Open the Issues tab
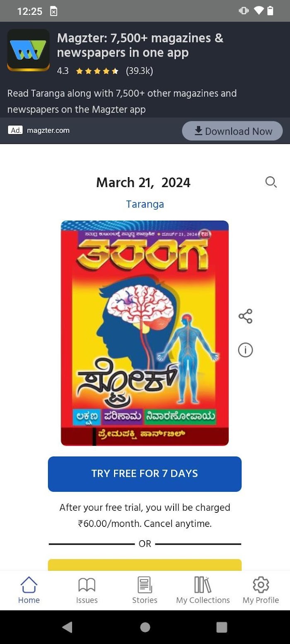290x644 pixels. (87, 591)
